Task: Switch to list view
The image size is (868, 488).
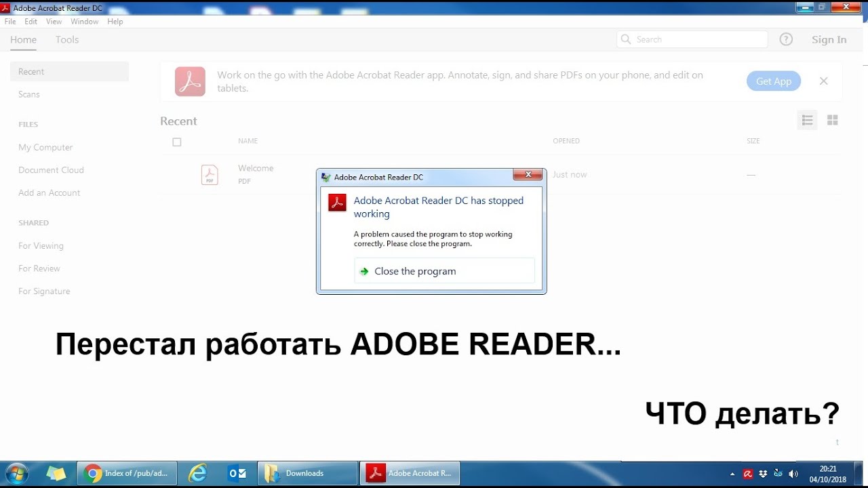Action: coord(807,120)
